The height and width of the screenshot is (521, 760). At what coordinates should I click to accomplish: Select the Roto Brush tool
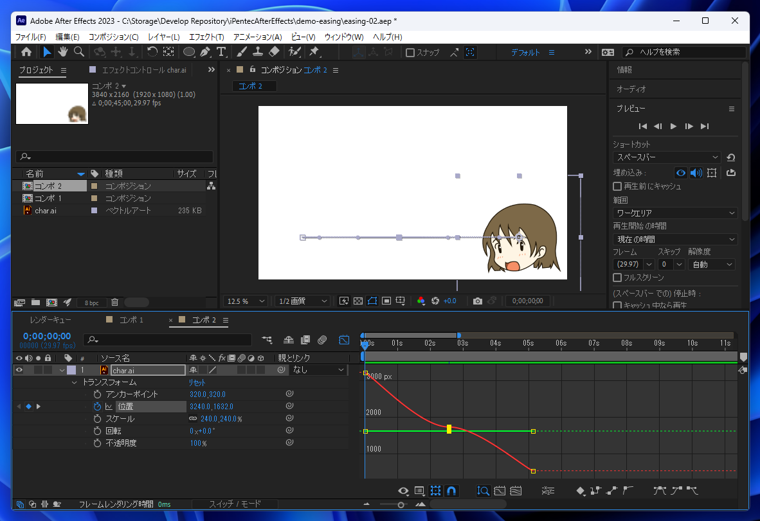click(x=294, y=52)
